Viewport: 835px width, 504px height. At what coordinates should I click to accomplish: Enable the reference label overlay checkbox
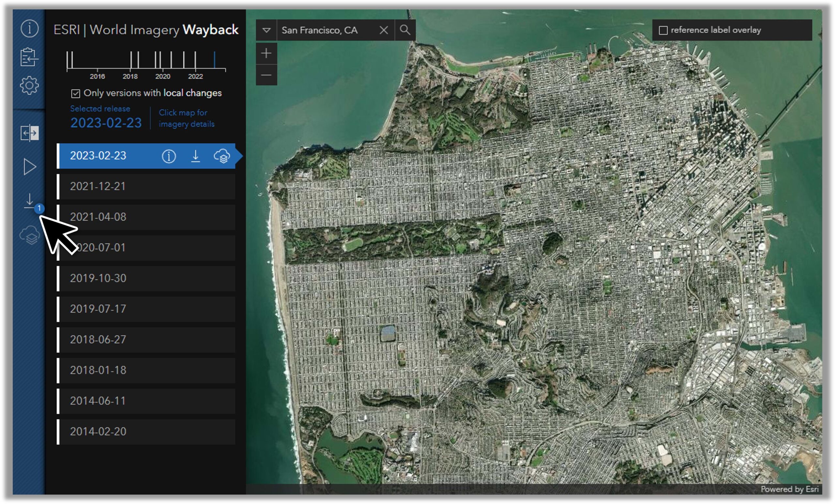[663, 30]
